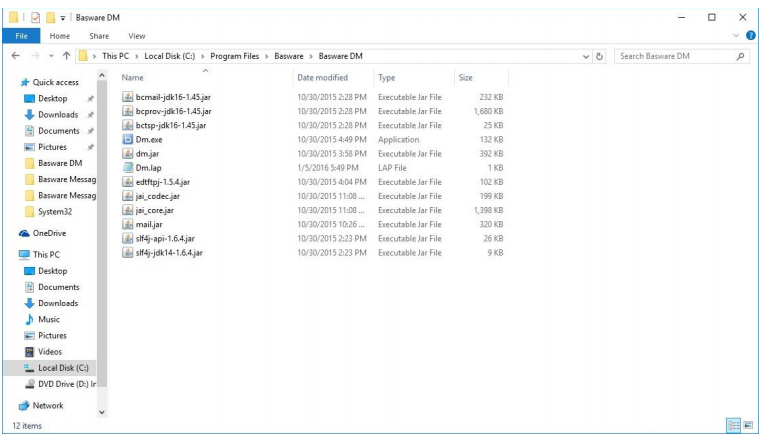Open pinned Desktop under Quick access
Image resolution: width=763 pixels, height=436 pixels.
click(x=53, y=98)
